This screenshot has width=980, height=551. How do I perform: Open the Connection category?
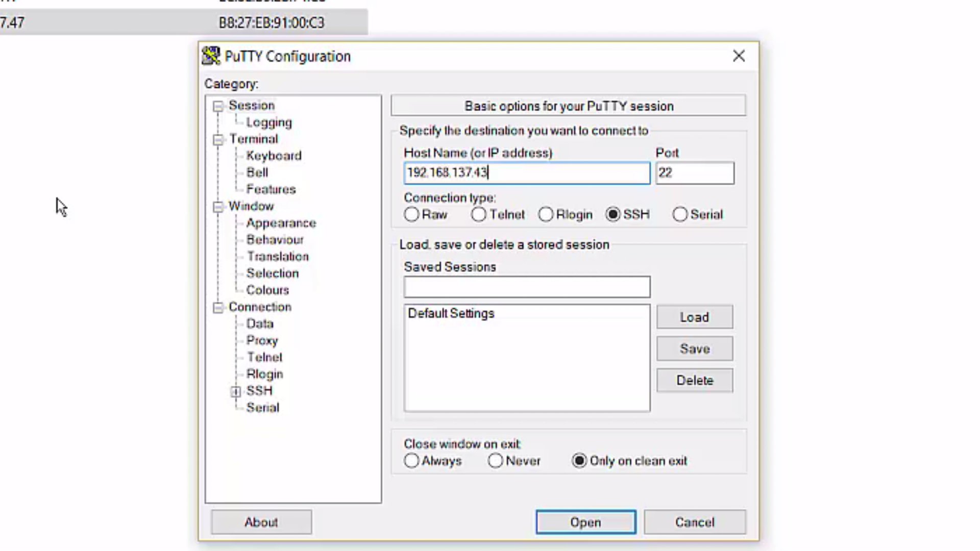click(260, 307)
